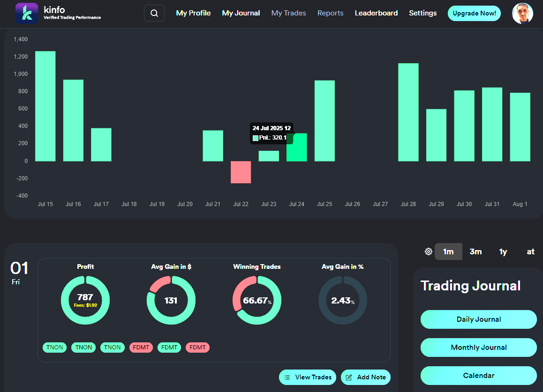The width and height of the screenshot is (543, 392).
Task: Open the Calendar view
Action: pos(479,376)
